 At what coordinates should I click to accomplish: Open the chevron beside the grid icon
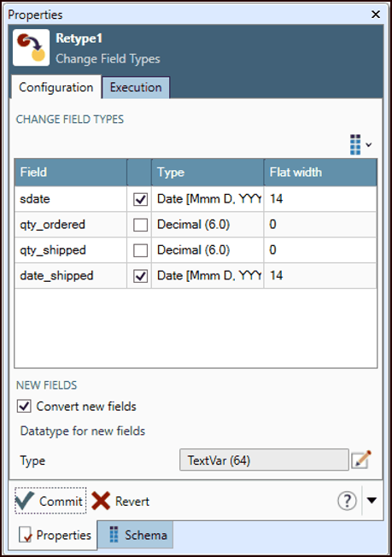coord(369,144)
